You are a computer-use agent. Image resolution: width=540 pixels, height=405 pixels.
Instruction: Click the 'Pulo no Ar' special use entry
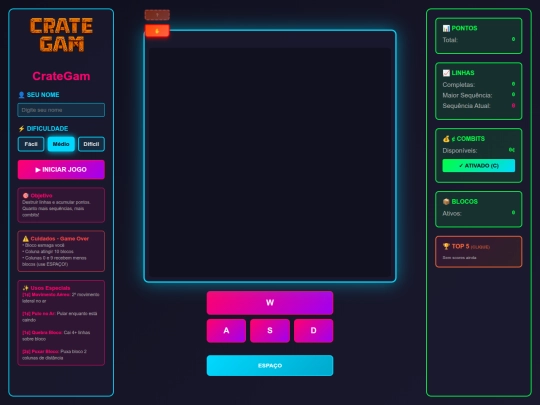pyautogui.click(x=60, y=317)
